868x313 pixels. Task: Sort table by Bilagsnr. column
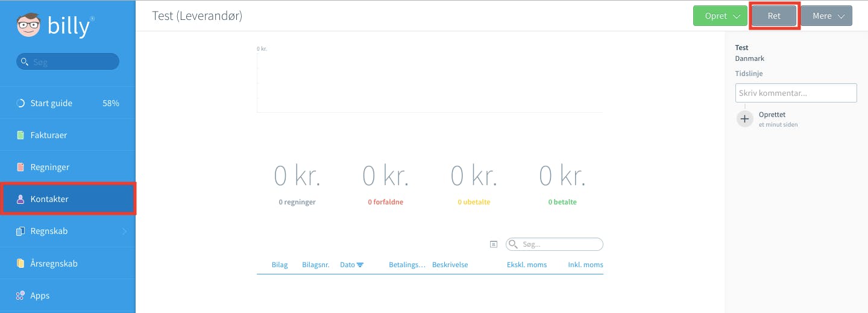[x=316, y=265]
